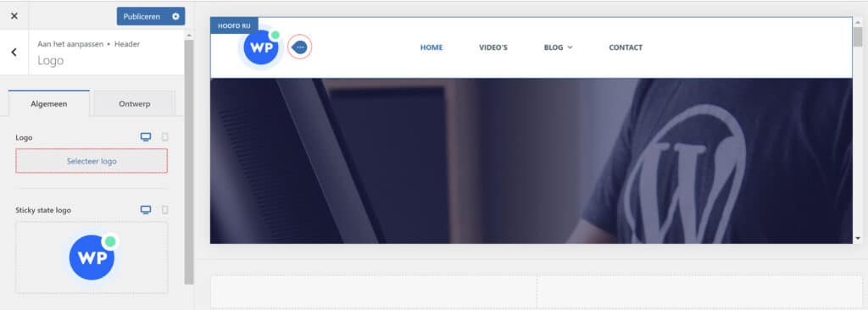Expand the BLOG menu dropdown arrow
The image size is (868, 310).
(570, 47)
